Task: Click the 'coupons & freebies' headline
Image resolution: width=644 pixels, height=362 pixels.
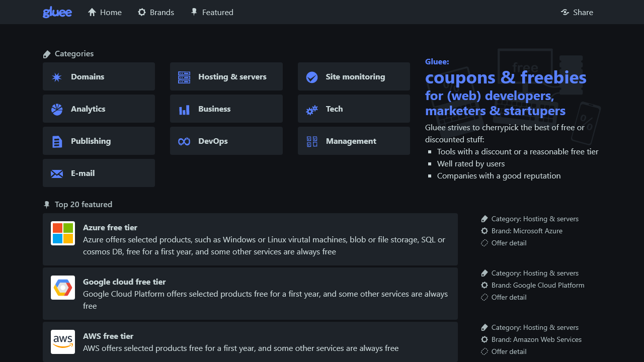Action: [506, 77]
